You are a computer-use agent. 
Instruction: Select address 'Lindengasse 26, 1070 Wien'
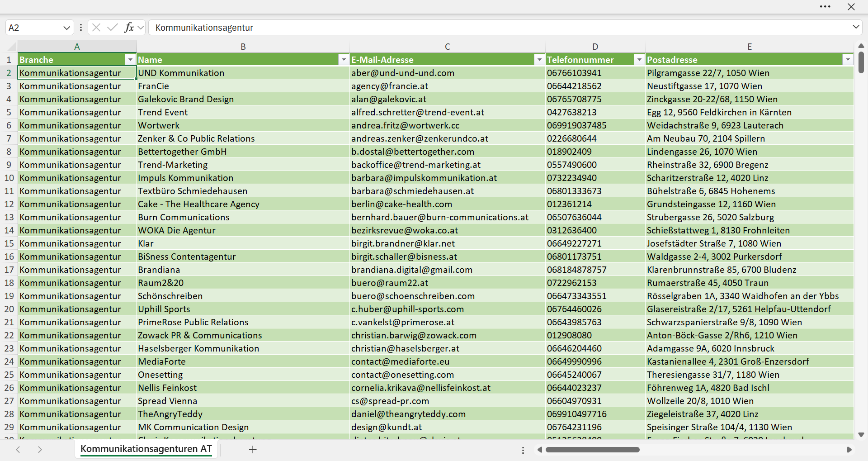click(750, 152)
